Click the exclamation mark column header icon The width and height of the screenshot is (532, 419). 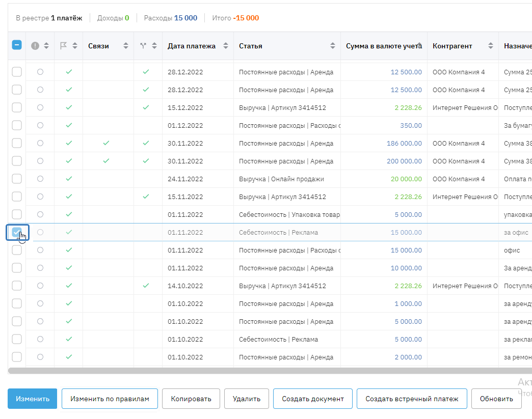(x=35, y=46)
